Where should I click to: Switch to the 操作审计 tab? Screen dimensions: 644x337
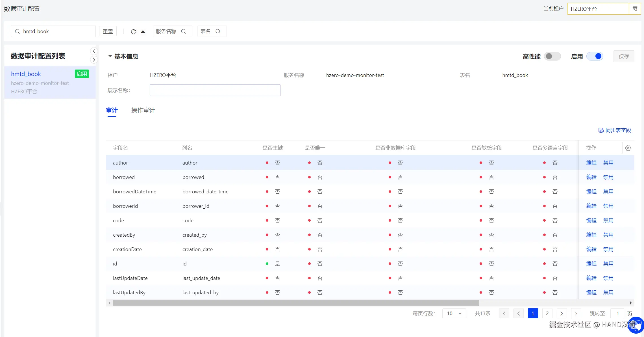[x=143, y=110]
